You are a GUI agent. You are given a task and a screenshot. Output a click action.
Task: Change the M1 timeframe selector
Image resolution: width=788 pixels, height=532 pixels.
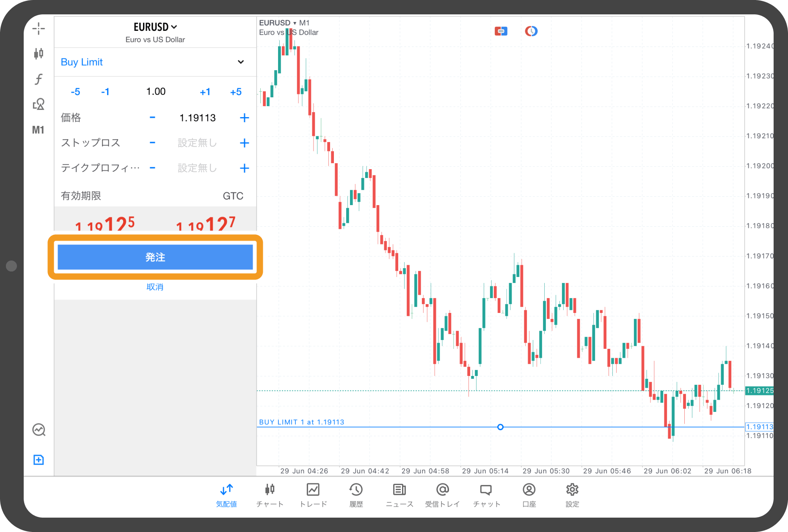point(38,130)
